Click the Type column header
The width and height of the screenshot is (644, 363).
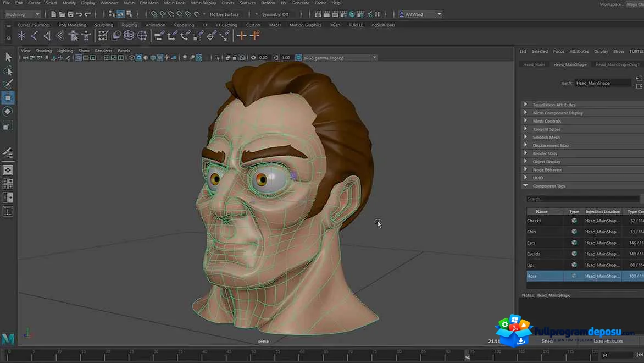574,211
